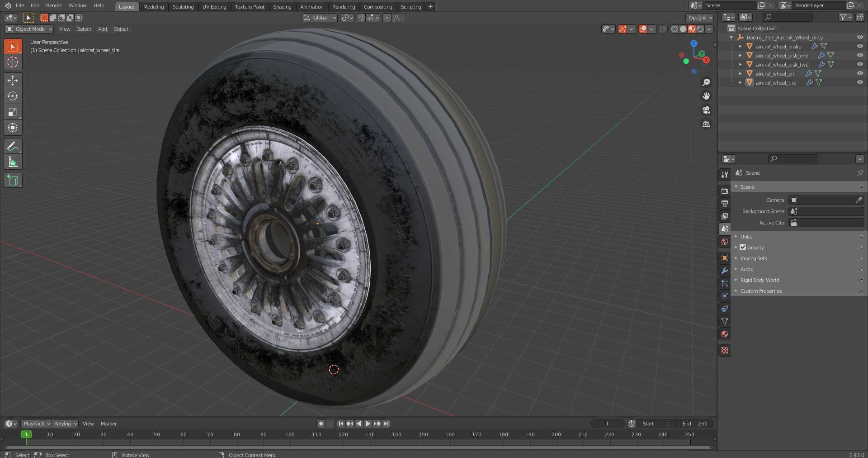The height and width of the screenshot is (458, 868).
Task: Switch to the Sculpting workspace tab
Action: [x=183, y=7]
